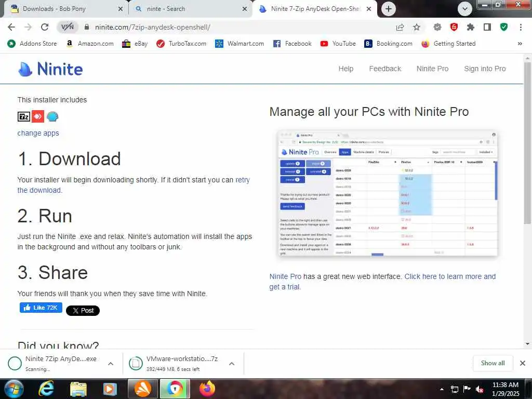Open the Ninite Pro menu link

432,69
